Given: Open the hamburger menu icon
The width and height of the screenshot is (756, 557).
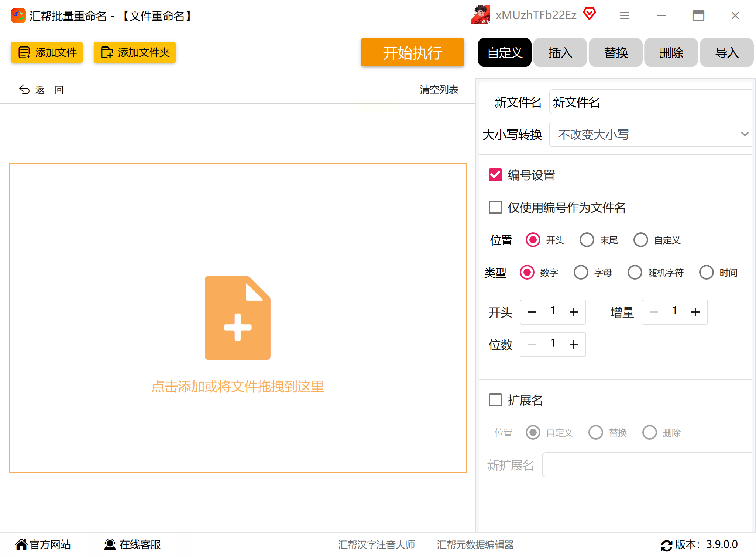Looking at the screenshot, I should (x=624, y=15).
